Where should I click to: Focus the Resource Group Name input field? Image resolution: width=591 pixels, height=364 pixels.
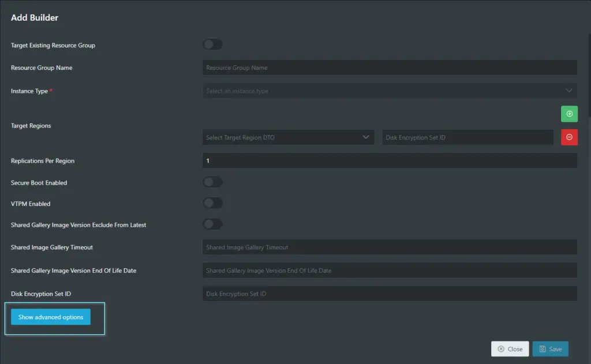coord(390,67)
